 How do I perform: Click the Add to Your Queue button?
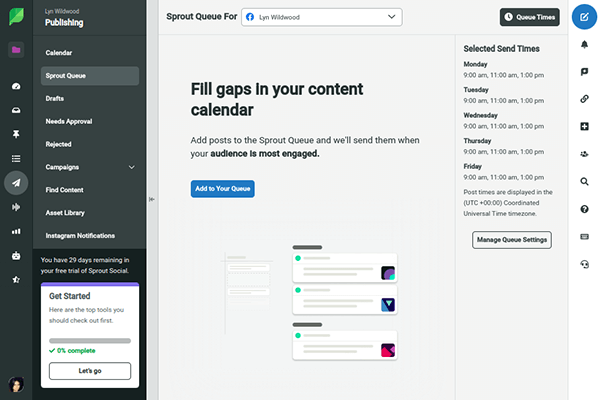(x=222, y=188)
